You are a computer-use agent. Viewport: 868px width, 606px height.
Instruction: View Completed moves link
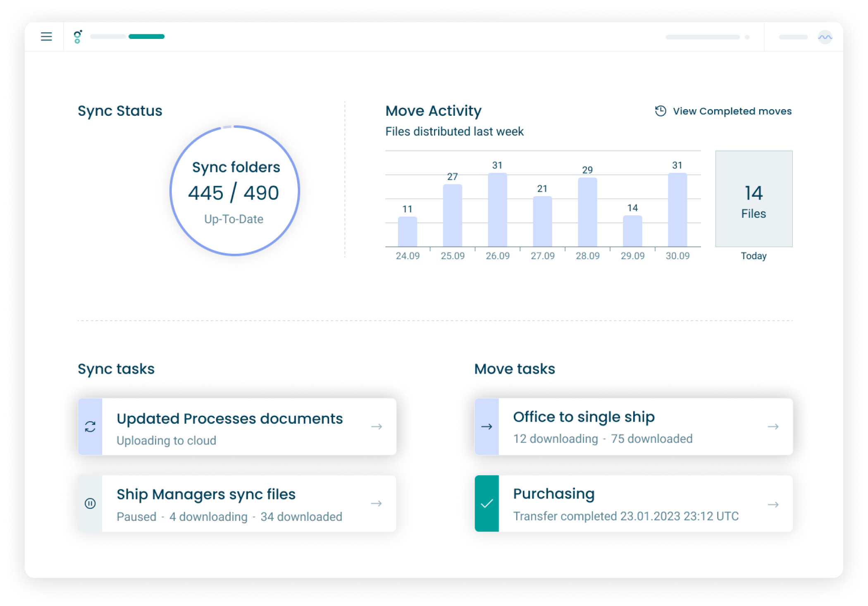(732, 111)
